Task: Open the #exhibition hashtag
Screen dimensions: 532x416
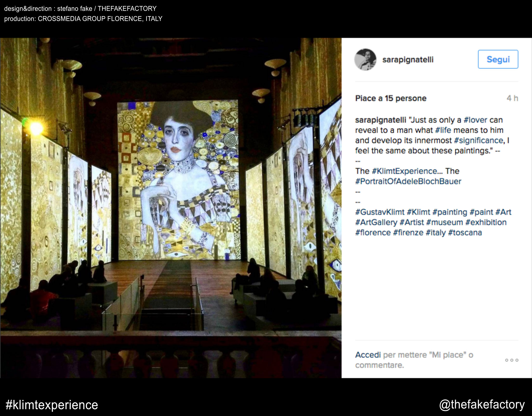Action: [486, 222]
